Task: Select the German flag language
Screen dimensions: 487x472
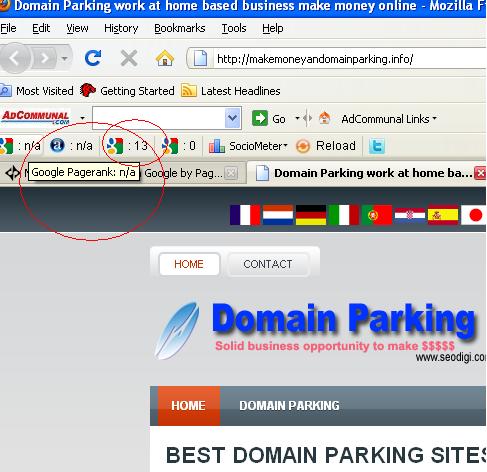Action: [x=311, y=215]
